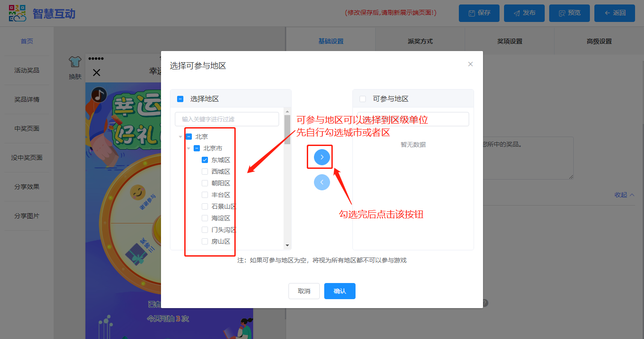Click the 智慧互动 logo icon
This screenshot has width=644, height=339.
pos(17,13)
